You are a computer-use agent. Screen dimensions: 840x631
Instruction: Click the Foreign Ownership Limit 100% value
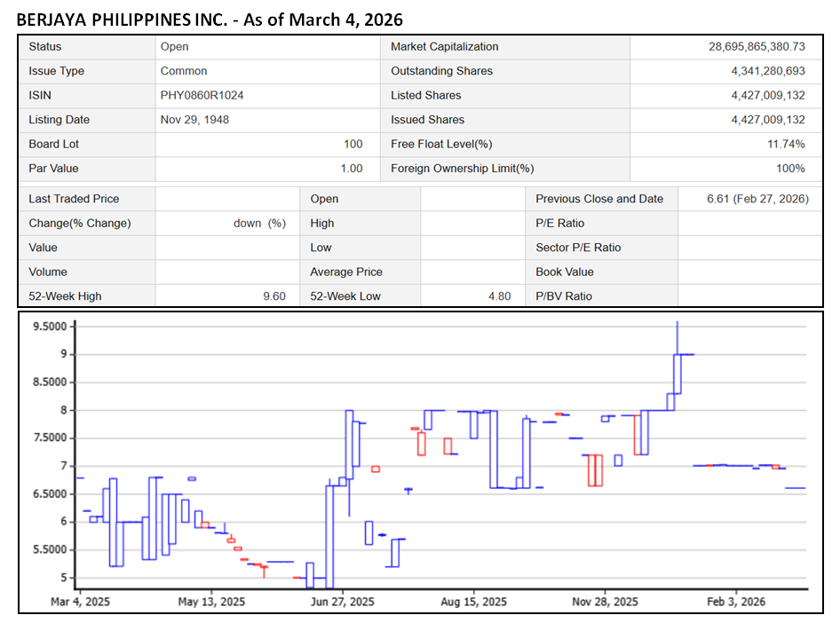point(789,169)
